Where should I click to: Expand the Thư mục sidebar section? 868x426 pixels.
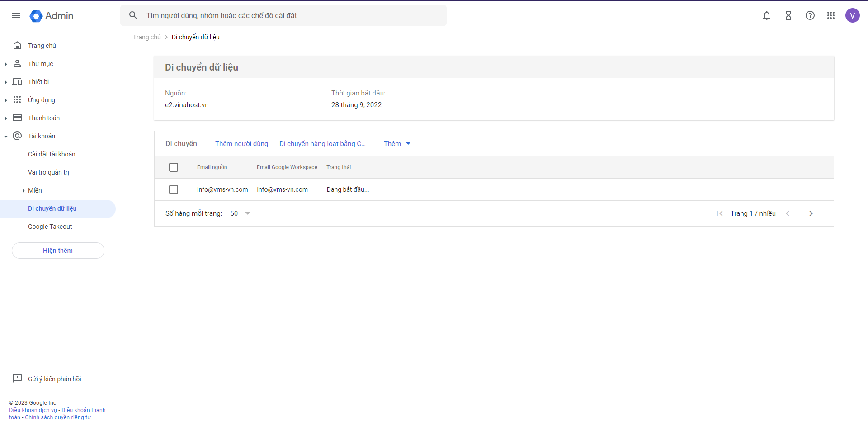coord(6,64)
